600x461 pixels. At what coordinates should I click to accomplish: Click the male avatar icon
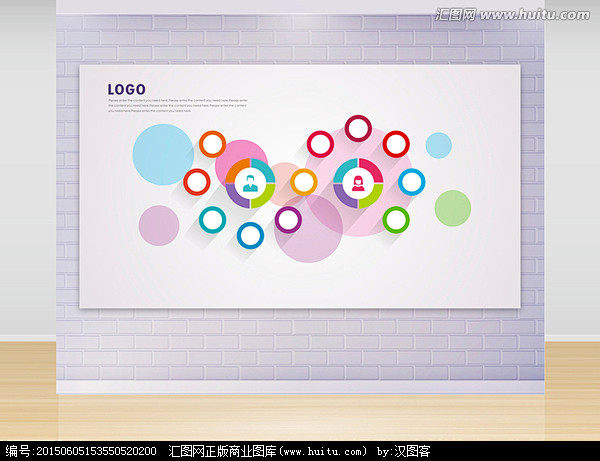pos(250,183)
